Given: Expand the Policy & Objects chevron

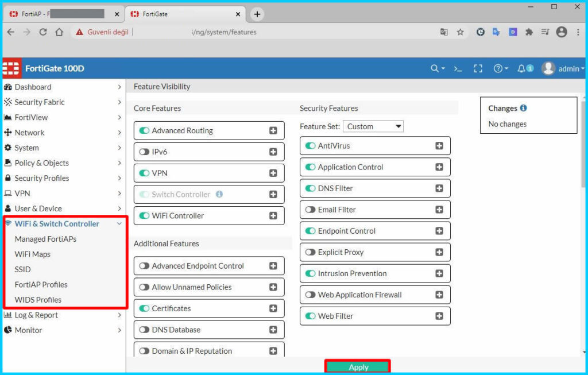Looking at the screenshot, I should pos(119,163).
